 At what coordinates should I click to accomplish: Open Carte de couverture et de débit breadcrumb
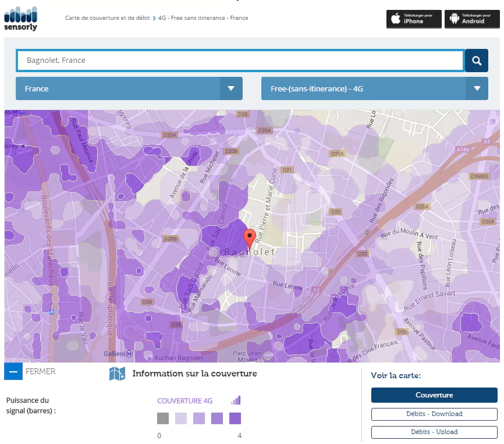pyautogui.click(x=107, y=18)
